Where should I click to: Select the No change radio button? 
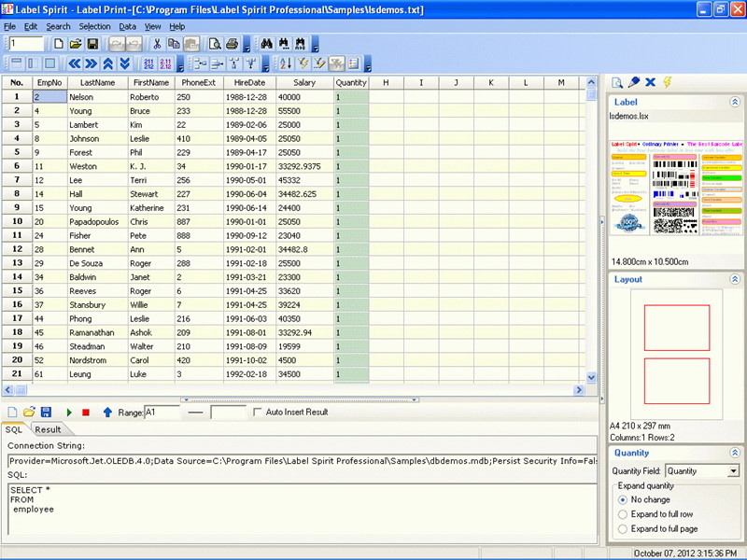pyautogui.click(x=623, y=499)
